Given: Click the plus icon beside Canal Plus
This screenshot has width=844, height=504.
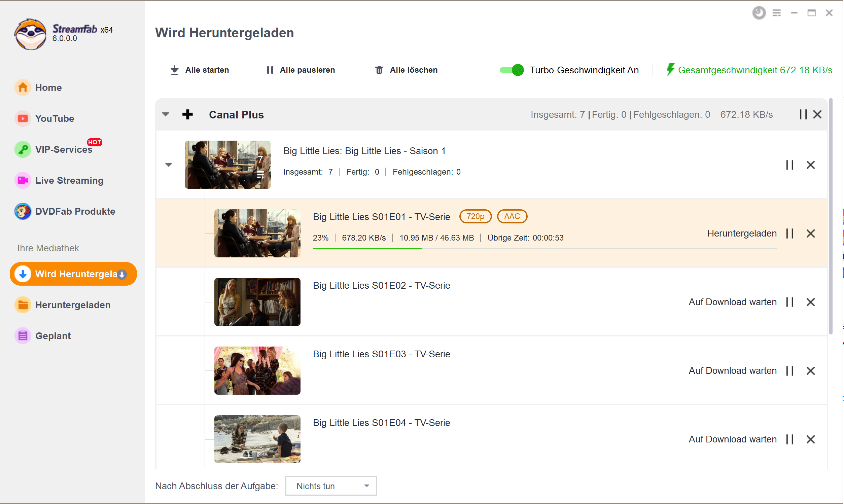Looking at the screenshot, I should point(187,114).
